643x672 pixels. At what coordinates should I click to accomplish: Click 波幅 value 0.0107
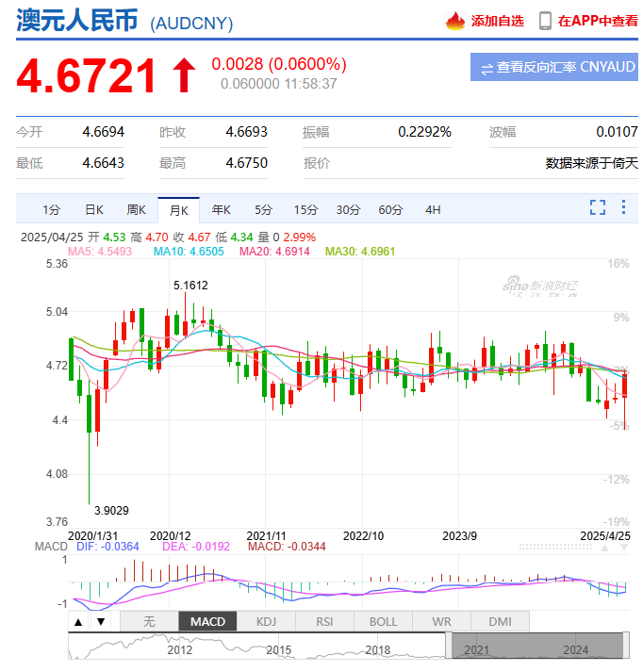click(x=617, y=132)
